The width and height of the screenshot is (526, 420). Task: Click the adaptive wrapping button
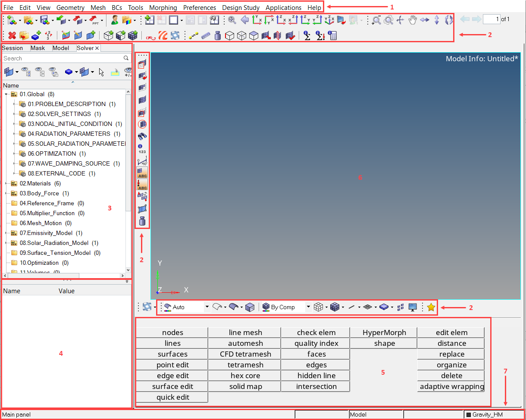(x=451, y=386)
